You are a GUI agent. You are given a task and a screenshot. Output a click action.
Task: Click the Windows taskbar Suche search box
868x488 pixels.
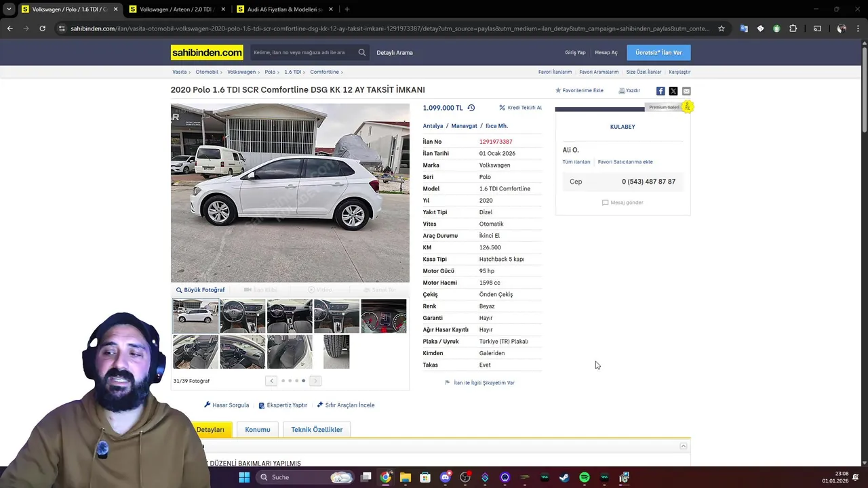(306, 477)
